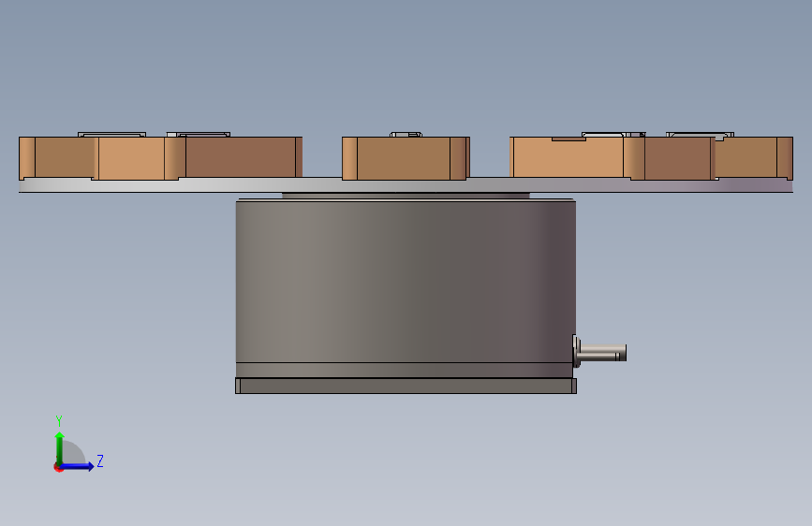The height and width of the screenshot is (526, 812).
Task: Select the base flange under the cylinder
Action: pyautogui.click(x=406, y=386)
